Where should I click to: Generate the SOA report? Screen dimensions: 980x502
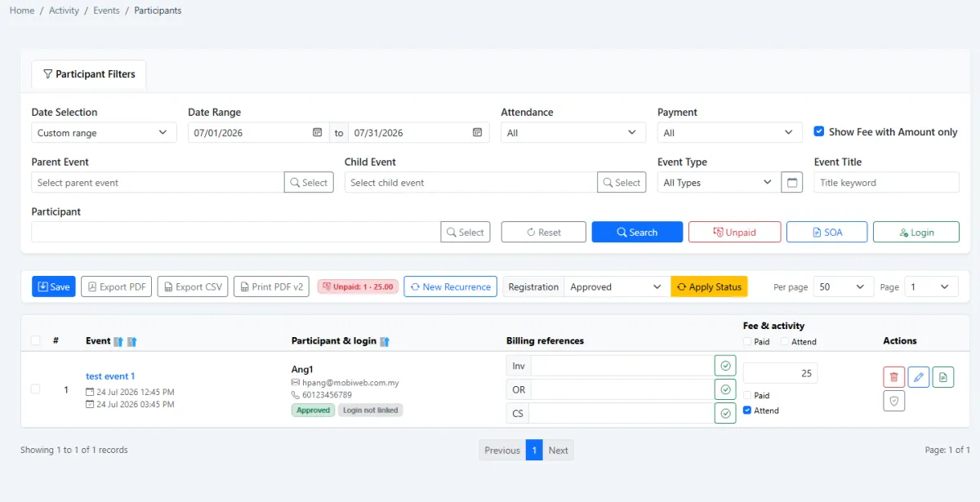pos(827,232)
